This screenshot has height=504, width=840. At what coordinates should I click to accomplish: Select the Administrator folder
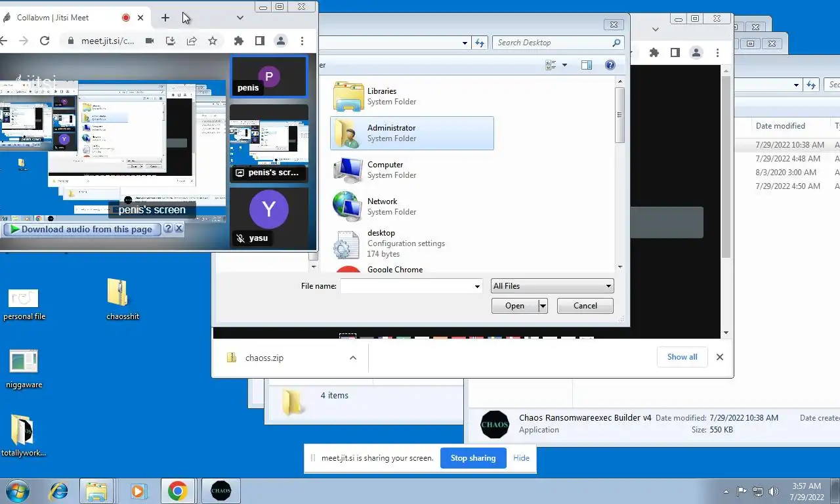(x=412, y=133)
